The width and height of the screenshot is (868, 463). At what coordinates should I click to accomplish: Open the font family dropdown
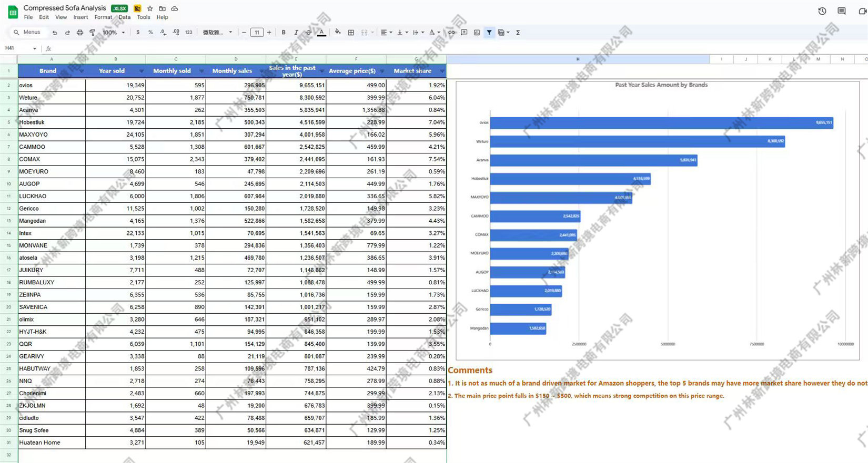point(218,33)
